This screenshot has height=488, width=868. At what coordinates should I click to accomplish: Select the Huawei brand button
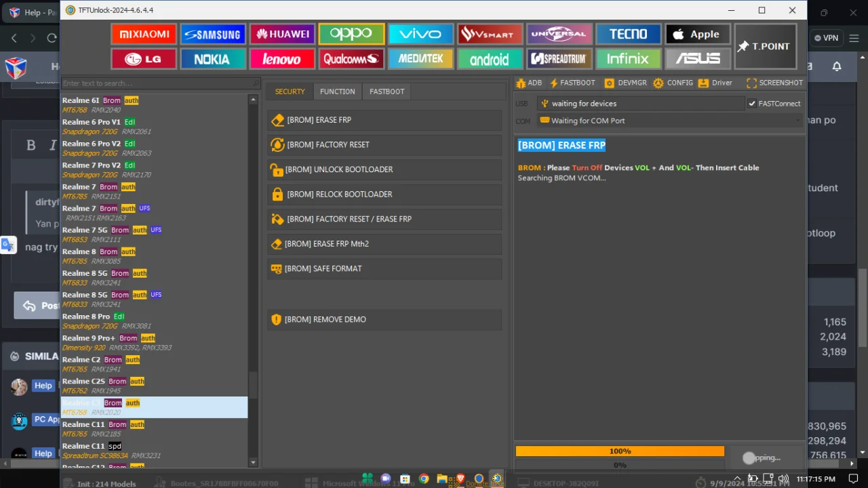point(281,34)
